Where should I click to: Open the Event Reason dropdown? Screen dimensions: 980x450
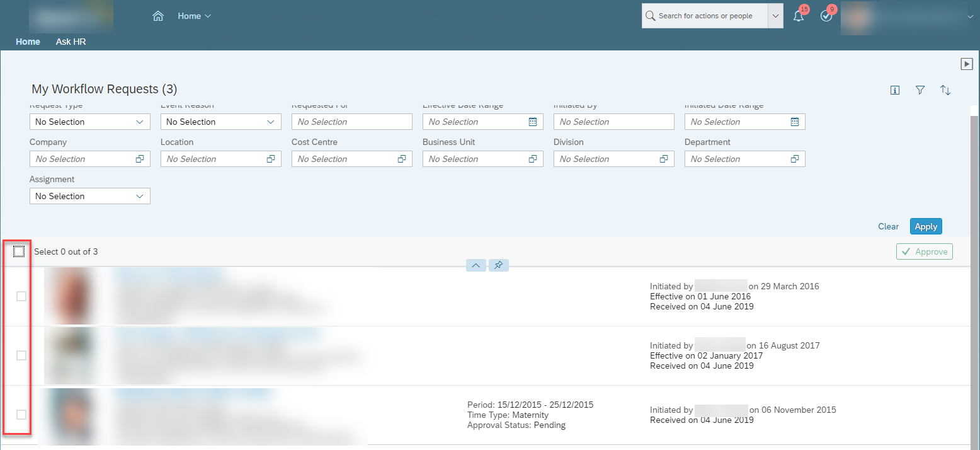[x=221, y=122]
